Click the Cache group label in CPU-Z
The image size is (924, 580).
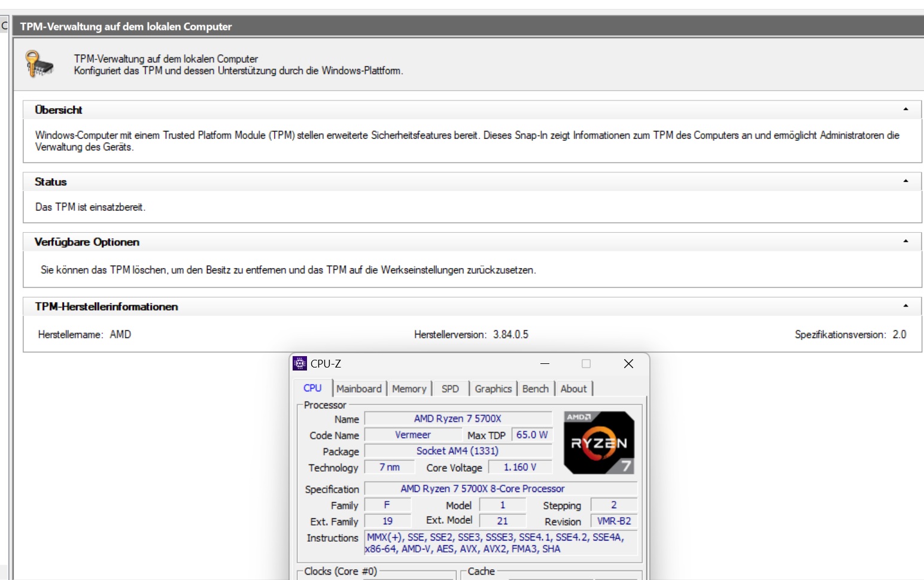481,571
